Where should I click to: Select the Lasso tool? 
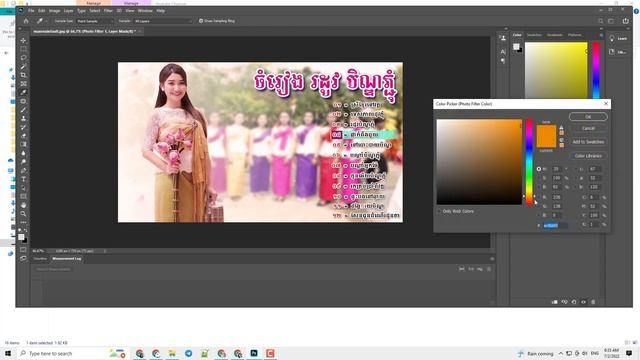click(x=23, y=58)
